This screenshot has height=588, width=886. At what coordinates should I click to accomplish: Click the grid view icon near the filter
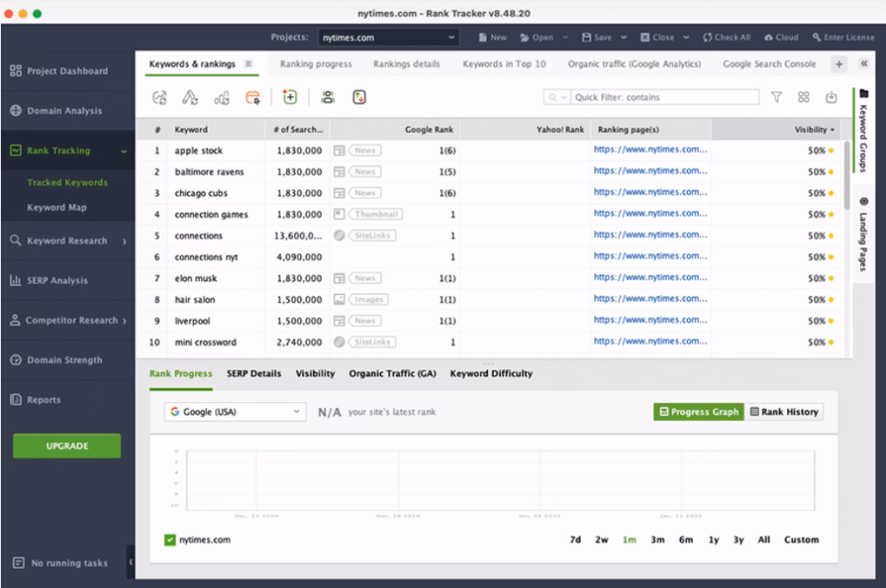click(x=805, y=97)
